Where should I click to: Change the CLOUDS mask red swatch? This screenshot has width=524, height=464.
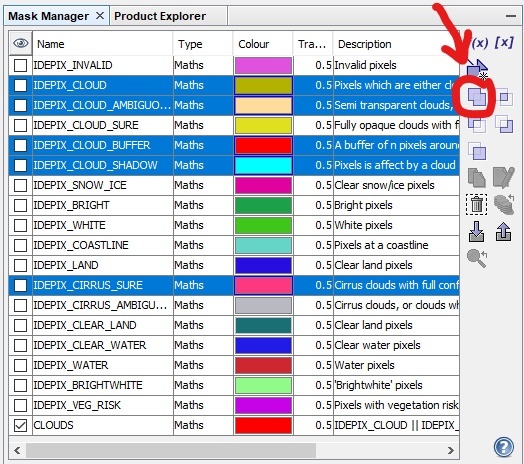pyautogui.click(x=263, y=425)
